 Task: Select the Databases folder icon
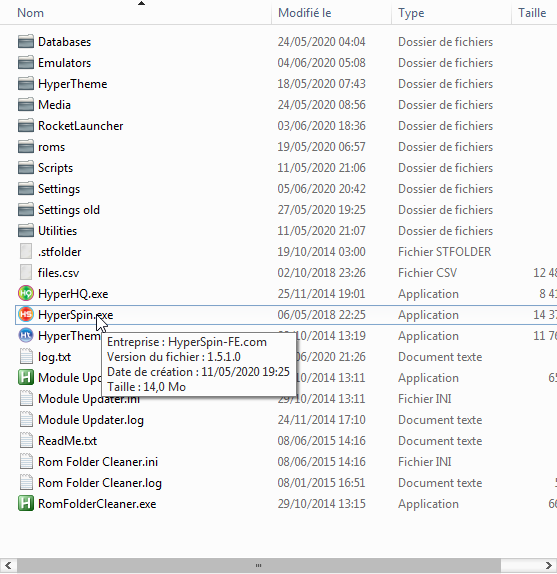(26, 42)
